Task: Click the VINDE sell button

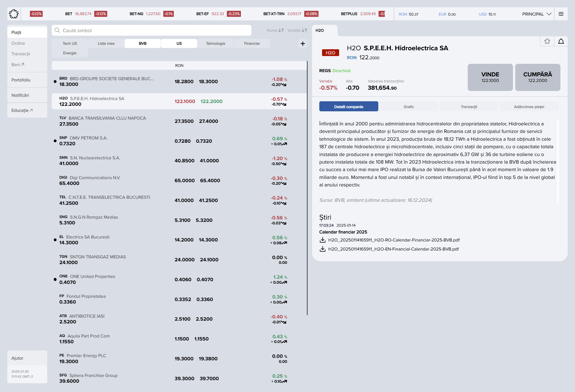Action: pos(490,77)
